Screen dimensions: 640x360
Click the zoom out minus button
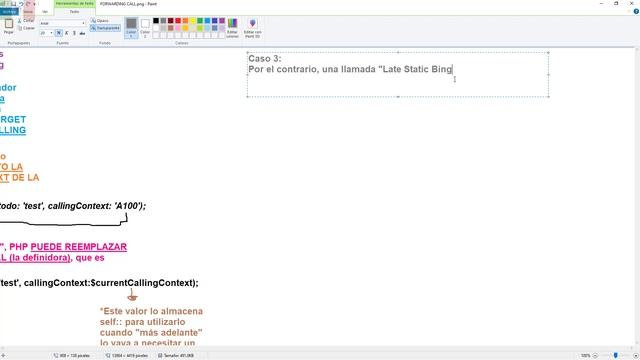pyautogui.click(x=595, y=356)
